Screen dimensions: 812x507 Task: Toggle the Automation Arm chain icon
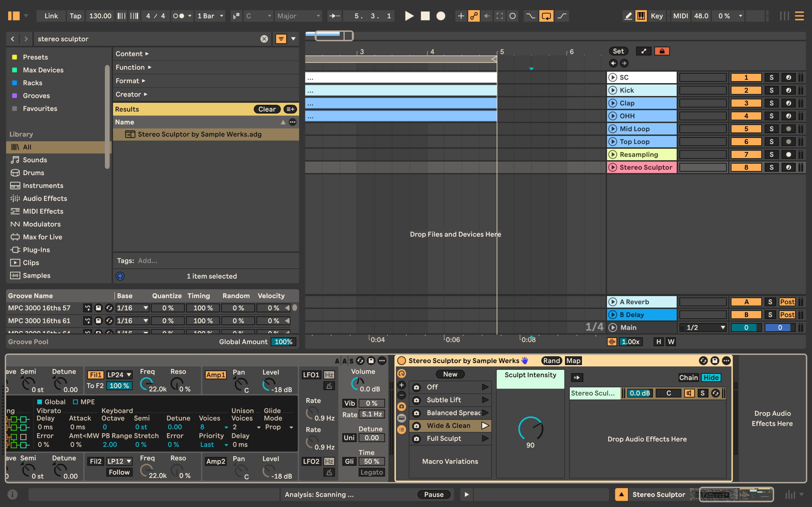tap(474, 16)
